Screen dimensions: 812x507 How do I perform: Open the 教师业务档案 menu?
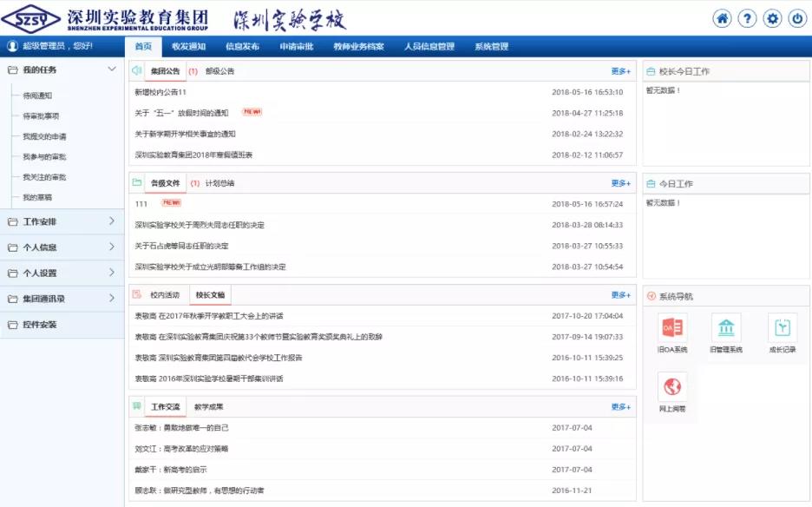tap(359, 47)
